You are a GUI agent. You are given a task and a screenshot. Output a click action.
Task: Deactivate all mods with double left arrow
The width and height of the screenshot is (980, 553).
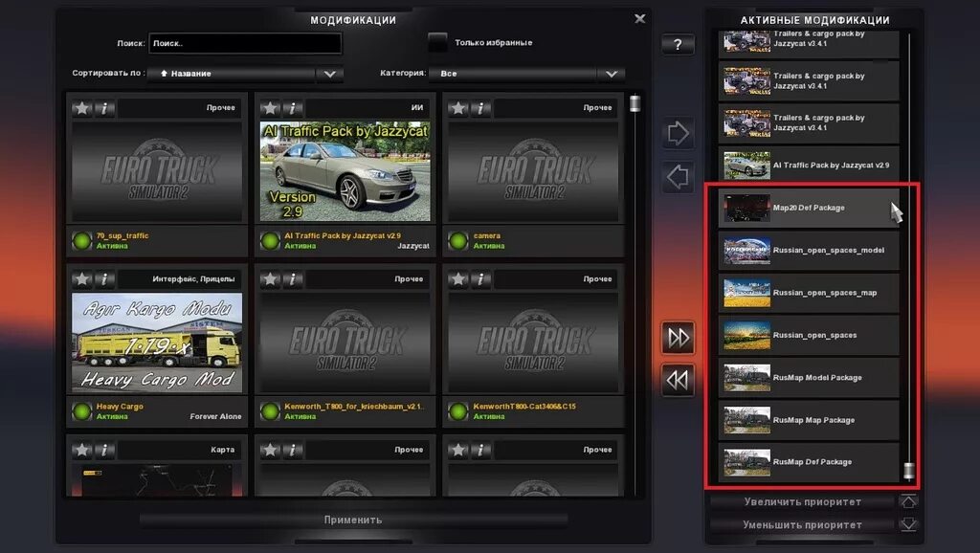(x=679, y=380)
